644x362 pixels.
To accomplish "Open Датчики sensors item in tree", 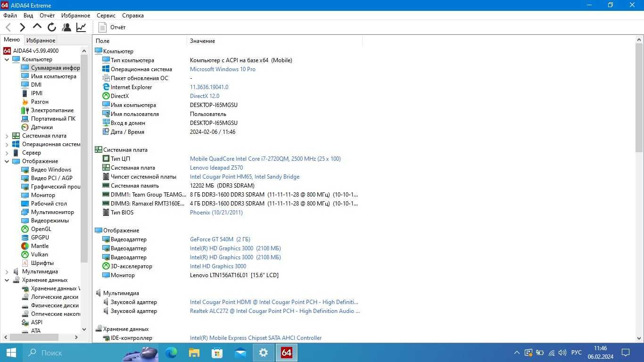I will pos(42,127).
